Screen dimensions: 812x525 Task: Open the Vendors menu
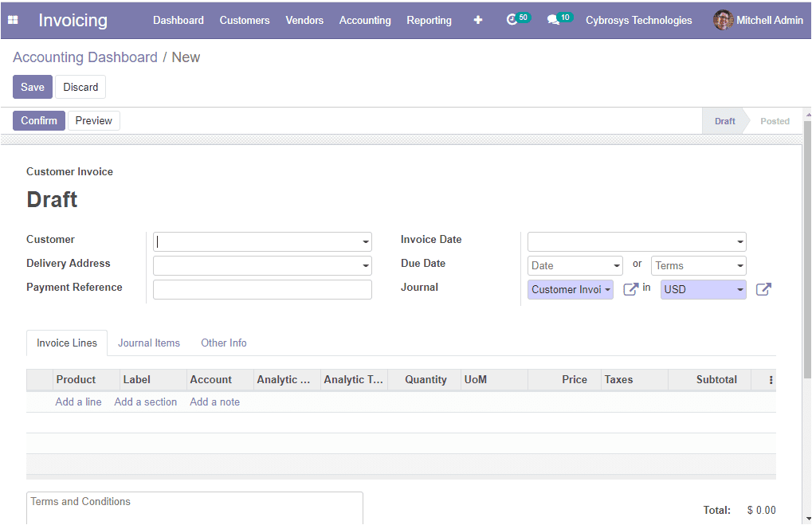[x=304, y=20]
